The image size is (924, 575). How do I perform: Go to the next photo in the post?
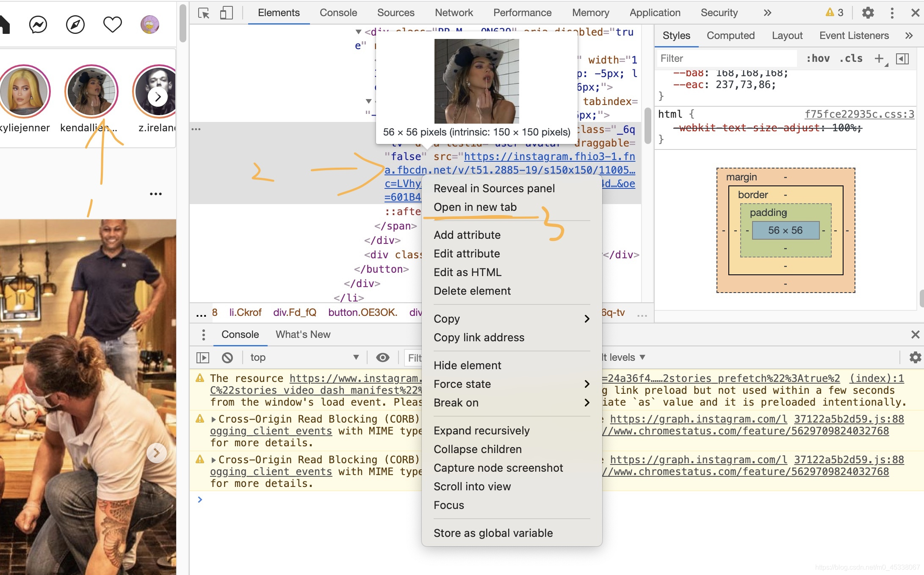coord(156,453)
